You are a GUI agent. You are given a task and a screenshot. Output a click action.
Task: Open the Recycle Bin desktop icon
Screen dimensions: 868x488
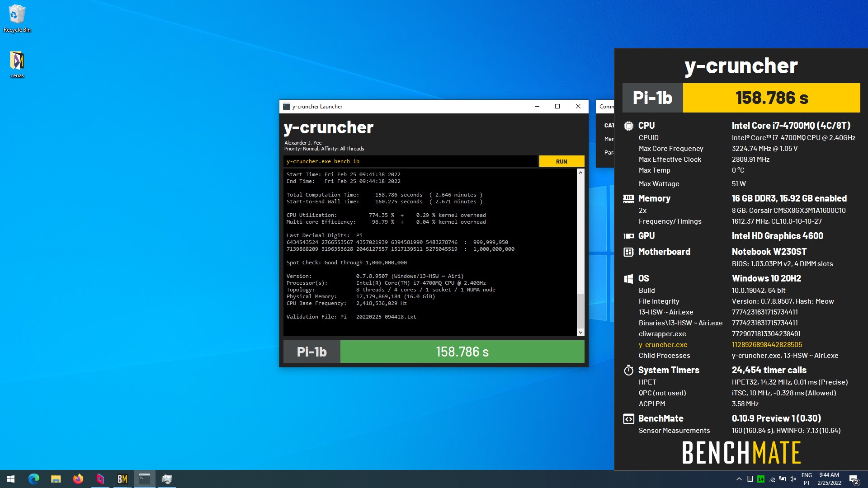click(x=17, y=19)
